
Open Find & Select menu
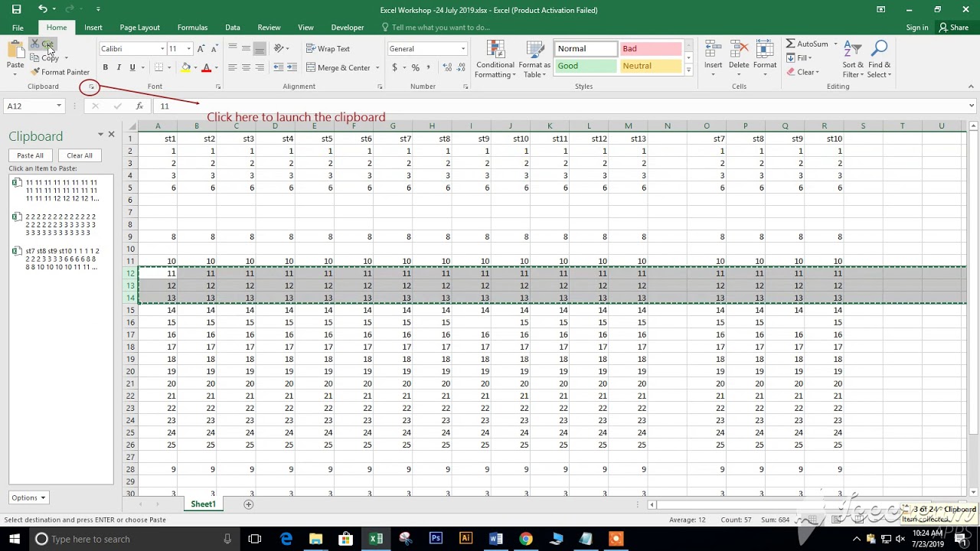(x=879, y=59)
